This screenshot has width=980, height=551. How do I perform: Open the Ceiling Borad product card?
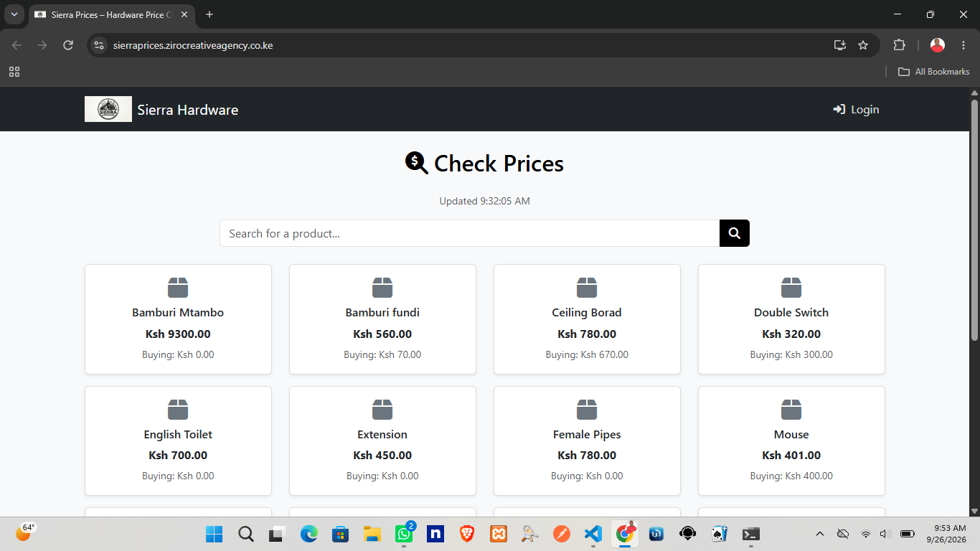tap(587, 319)
